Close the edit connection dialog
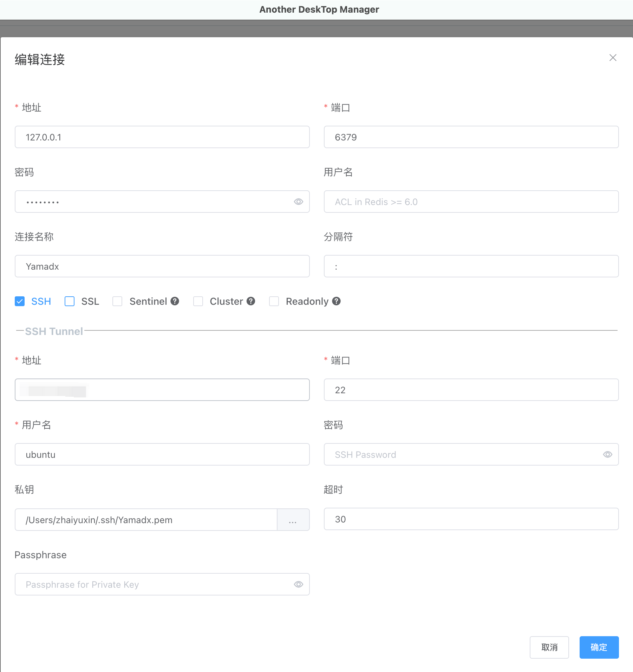Viewport: 633px width, 672px height. click(x=613, y=58)
